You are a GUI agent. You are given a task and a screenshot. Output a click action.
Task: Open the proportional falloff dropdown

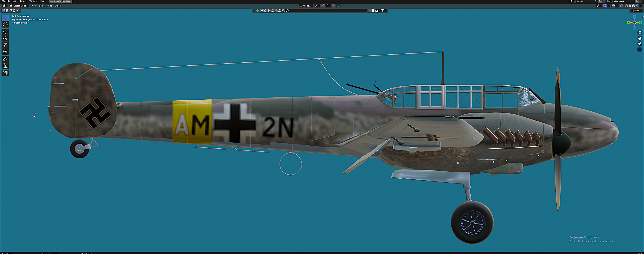(x=338, y=6)
